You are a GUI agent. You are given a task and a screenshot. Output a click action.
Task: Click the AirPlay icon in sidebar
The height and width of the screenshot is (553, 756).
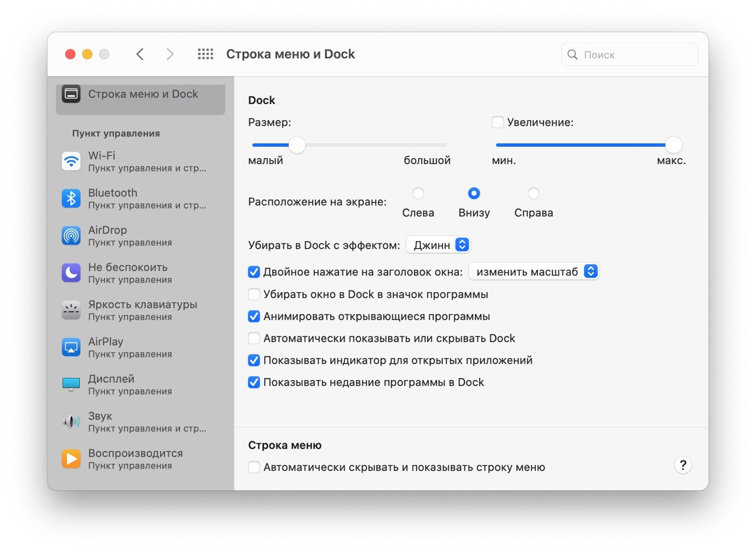[x=71, y=347]
